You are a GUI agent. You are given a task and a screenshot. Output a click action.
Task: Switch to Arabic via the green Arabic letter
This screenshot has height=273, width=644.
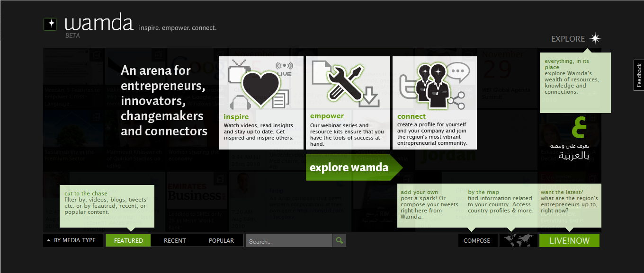point(579,127)
